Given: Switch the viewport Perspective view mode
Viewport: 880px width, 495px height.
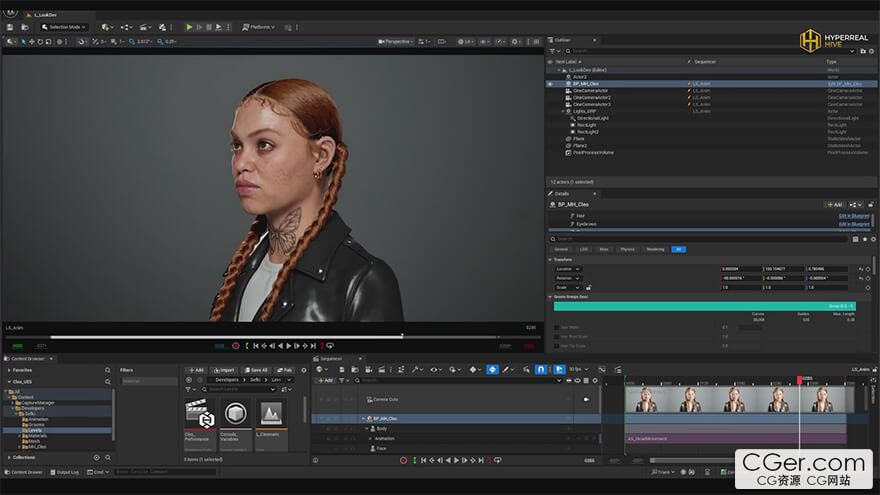Looking at the screenshot, I should [x=396, y=42].
